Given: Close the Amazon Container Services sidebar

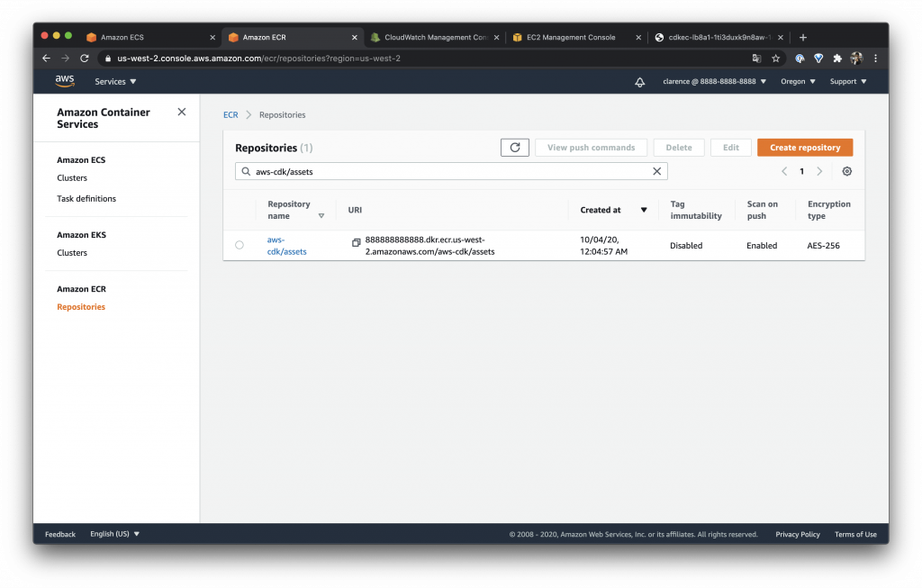Looking at the screenshot, I should 182,112.
